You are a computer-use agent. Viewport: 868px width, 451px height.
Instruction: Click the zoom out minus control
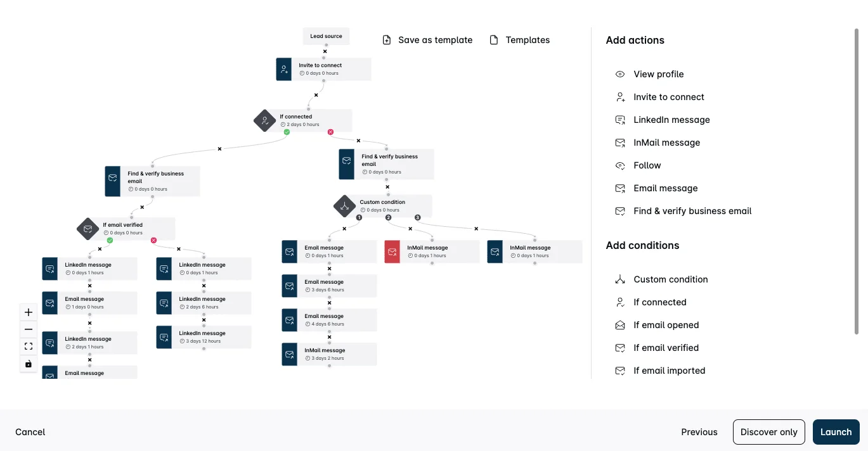(29, 329)
